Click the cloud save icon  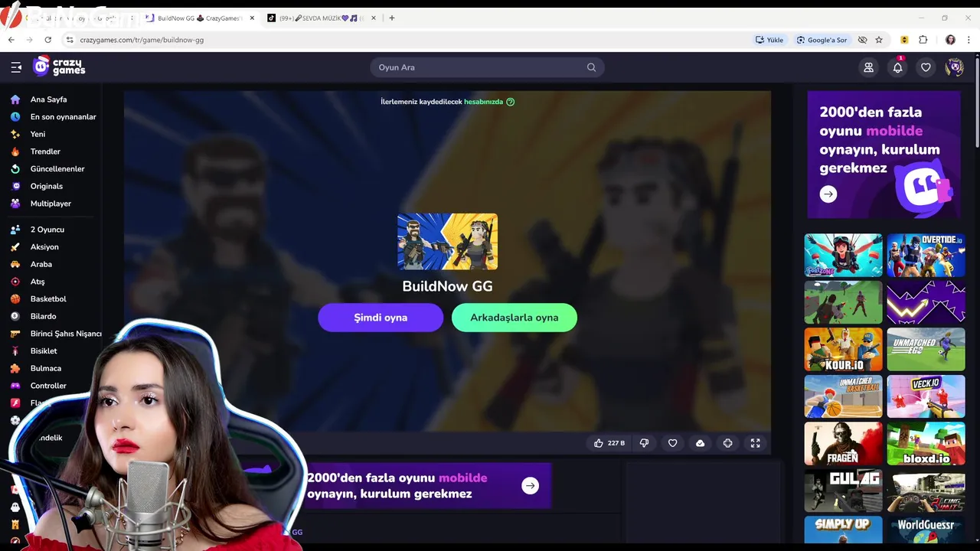[700, 443]
